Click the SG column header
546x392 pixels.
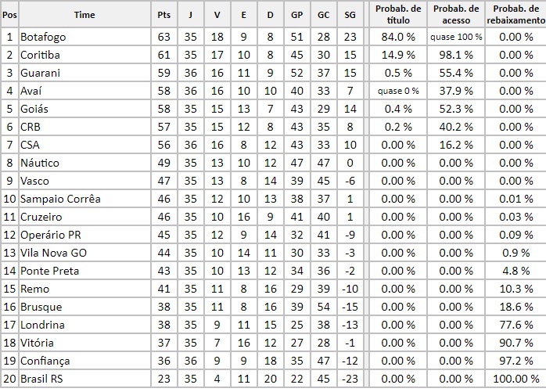click(350, 15)
